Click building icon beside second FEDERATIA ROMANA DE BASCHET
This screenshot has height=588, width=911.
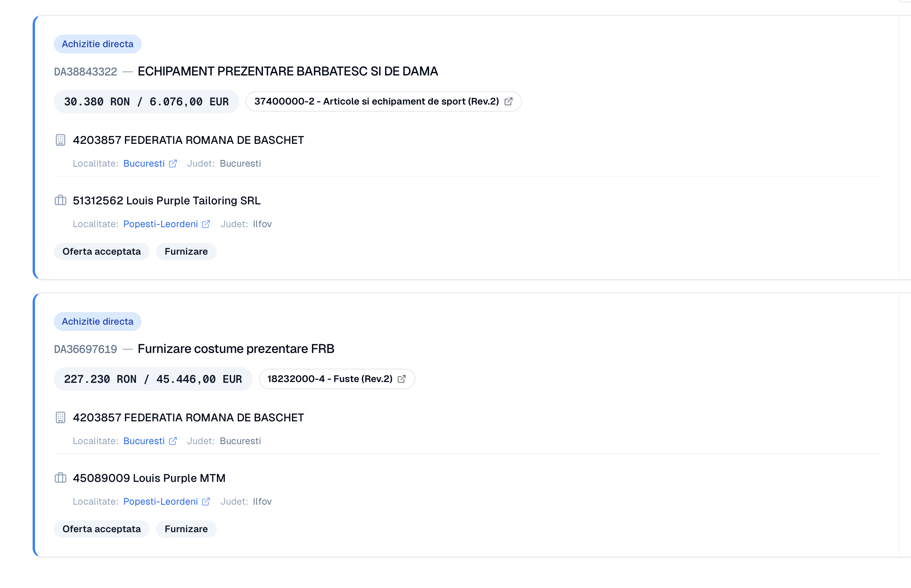(60, 417)
